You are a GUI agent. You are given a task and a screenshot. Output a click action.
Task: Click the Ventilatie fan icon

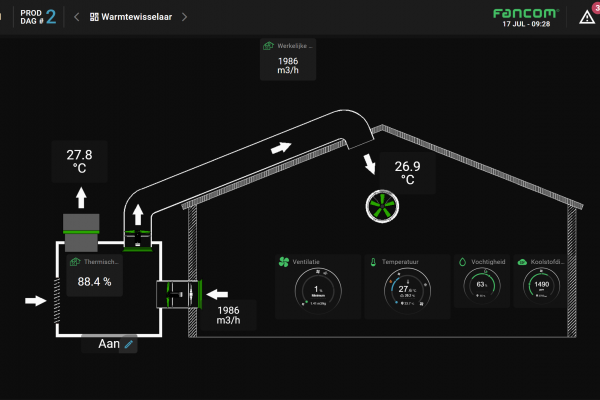pyautogui.click(x=284, y=262)
